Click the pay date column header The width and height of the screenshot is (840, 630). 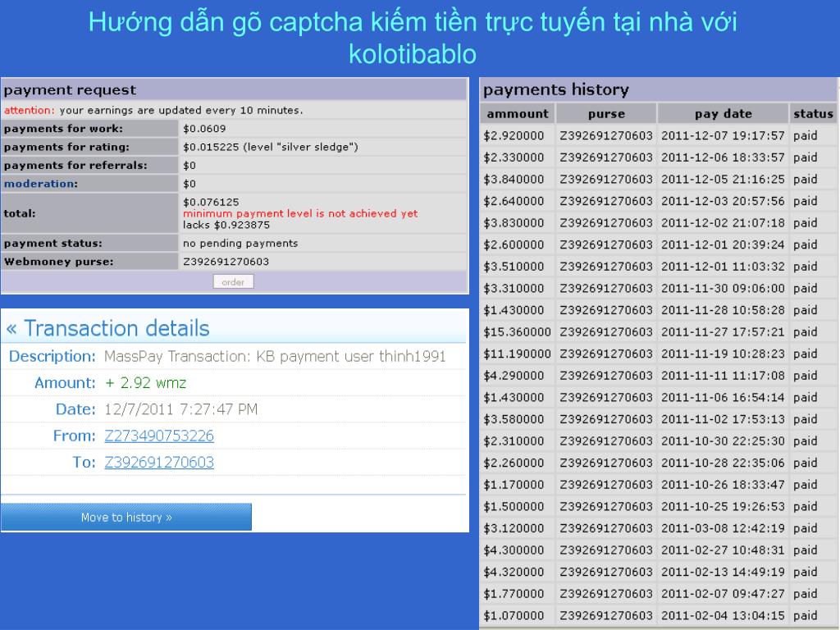pyautogui.click(x=724, y=113)
